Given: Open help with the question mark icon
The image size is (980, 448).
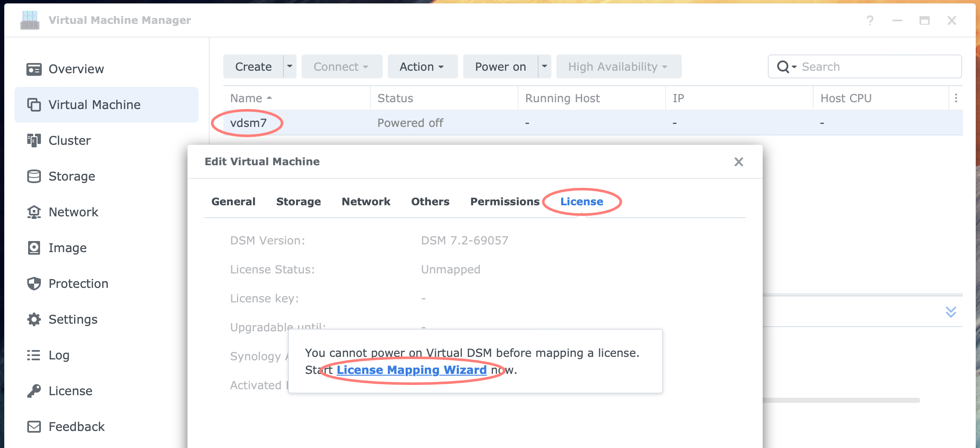Looking at the screenshot, I should pos(870,20).
